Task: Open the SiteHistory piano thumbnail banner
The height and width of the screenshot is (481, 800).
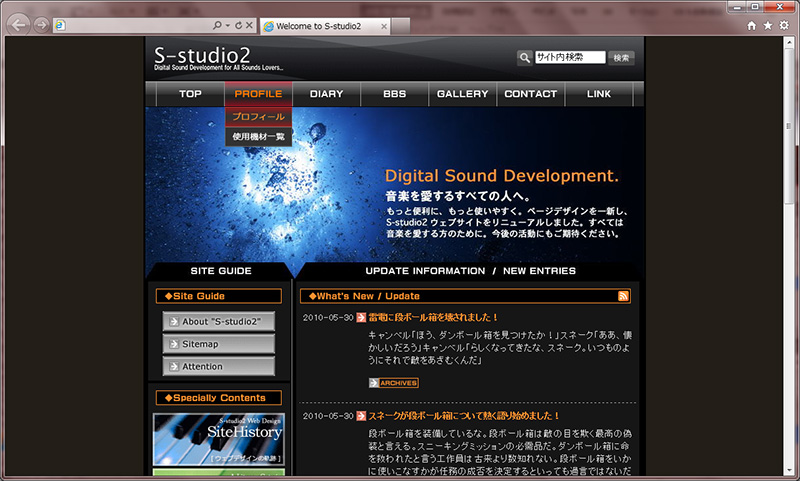Action: (218, 439)
